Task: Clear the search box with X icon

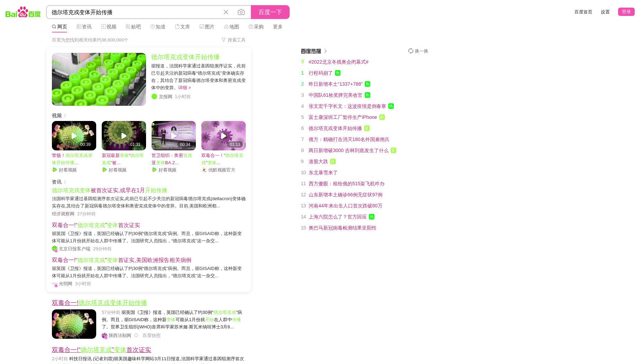Action: pos(226,12)
